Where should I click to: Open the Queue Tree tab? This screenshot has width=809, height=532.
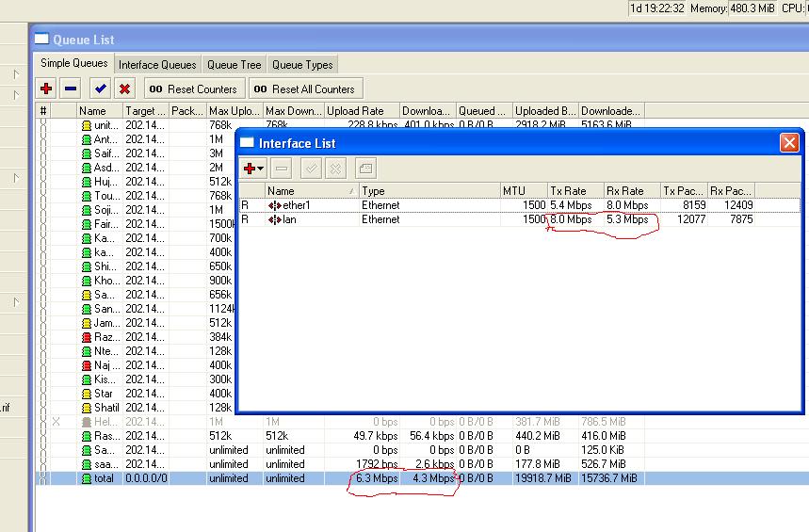(x=235, y=65)
